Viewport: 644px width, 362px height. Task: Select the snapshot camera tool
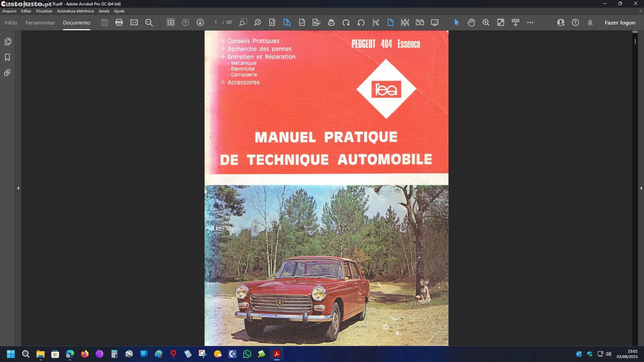tap(170, 22)
